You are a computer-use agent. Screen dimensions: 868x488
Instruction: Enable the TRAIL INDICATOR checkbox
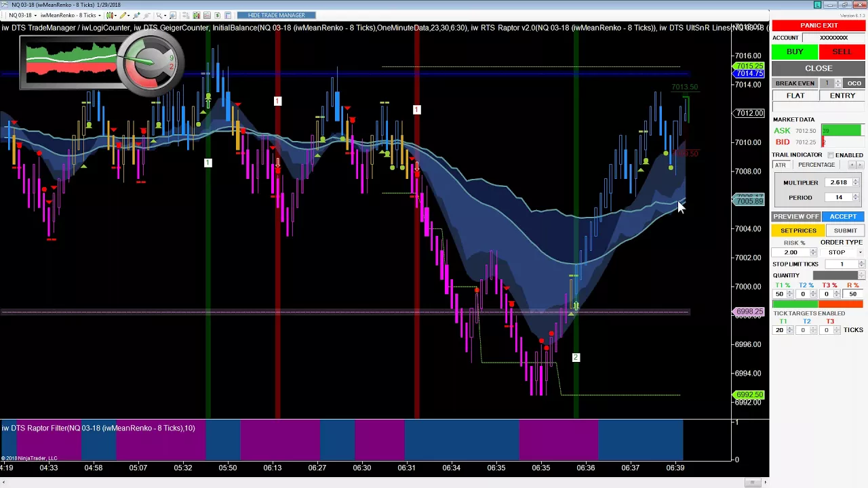[x=831, y=155]
